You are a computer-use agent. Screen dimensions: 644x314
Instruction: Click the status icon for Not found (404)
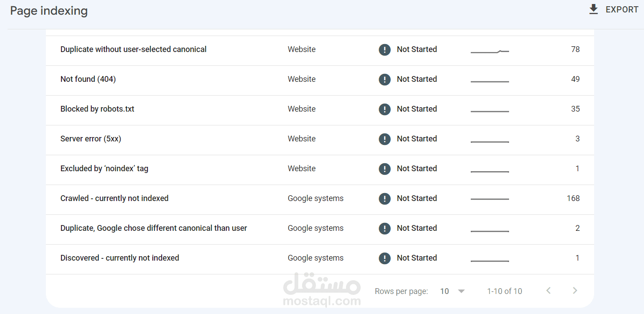coord(385,80)
